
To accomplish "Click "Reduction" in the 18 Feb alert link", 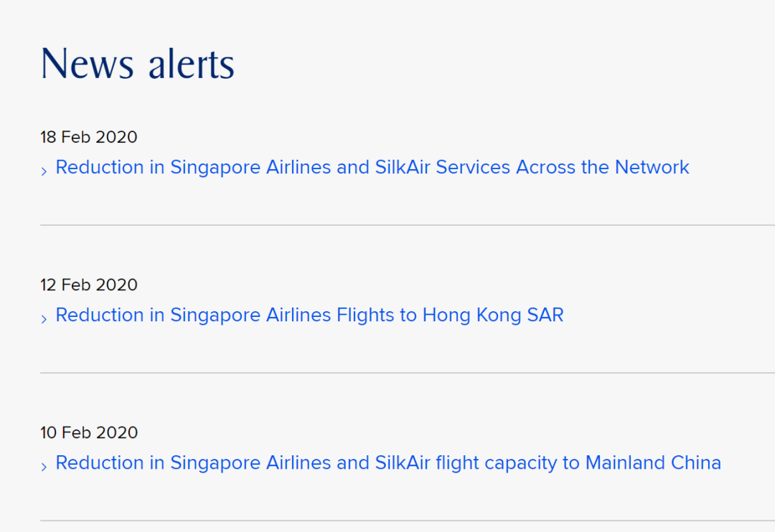I will coord(100,167).
